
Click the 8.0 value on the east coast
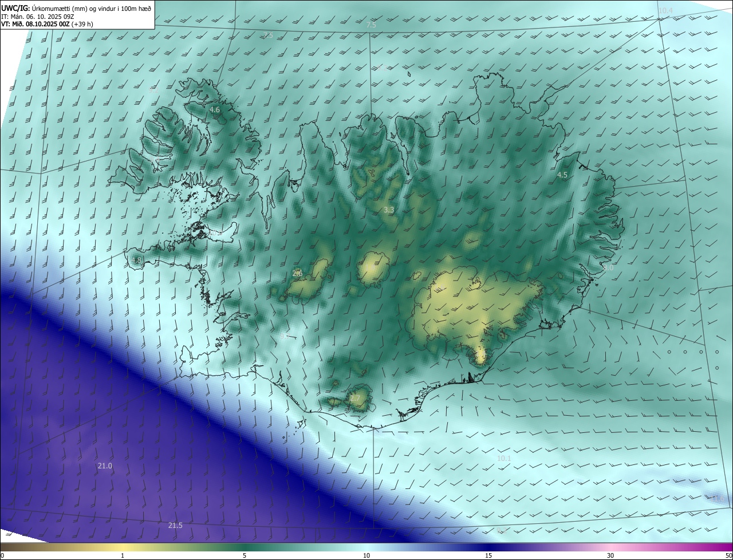pyautogui.click(x=608, y=267)
